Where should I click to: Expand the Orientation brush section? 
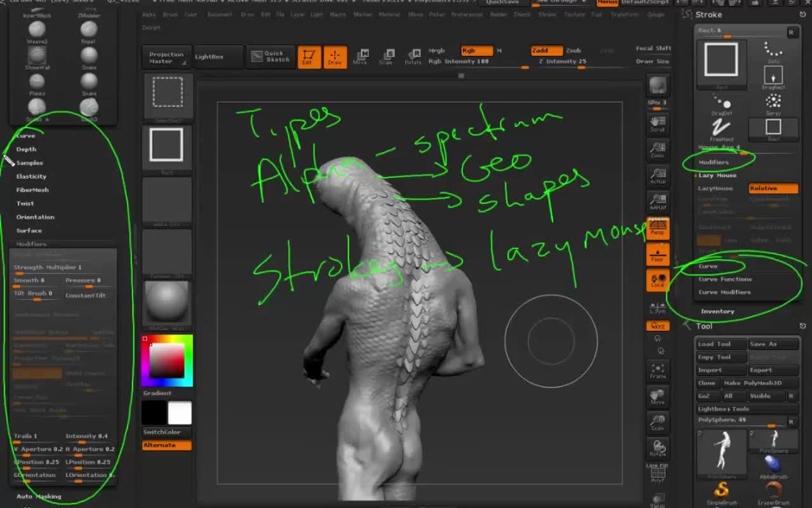coord(35,217)
